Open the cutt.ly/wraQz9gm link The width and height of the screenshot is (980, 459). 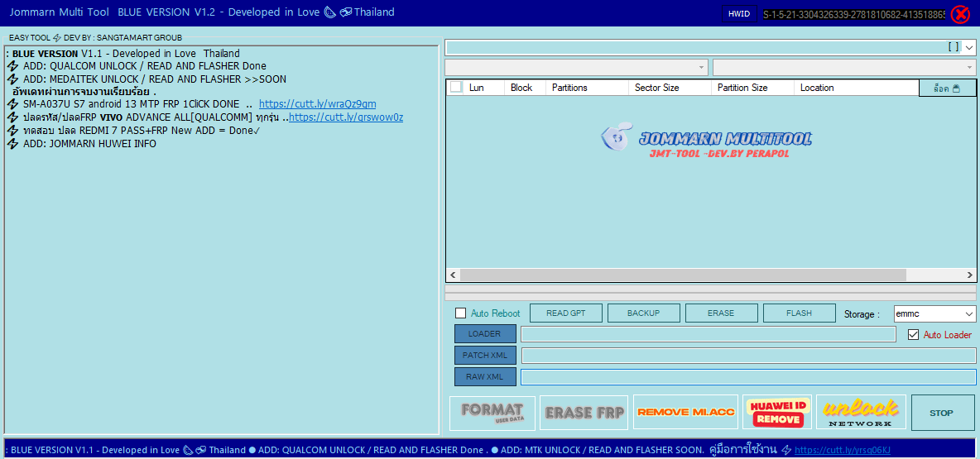(x=318, y=103)
